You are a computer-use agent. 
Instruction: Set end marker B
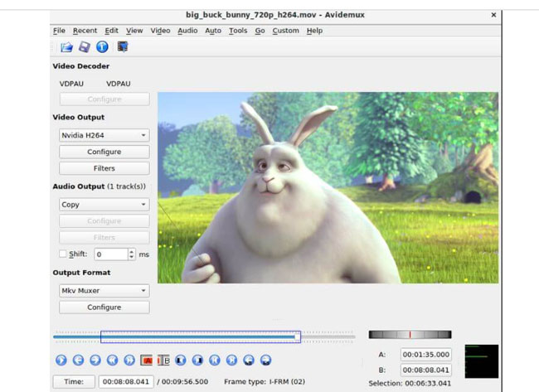[163, 361]
